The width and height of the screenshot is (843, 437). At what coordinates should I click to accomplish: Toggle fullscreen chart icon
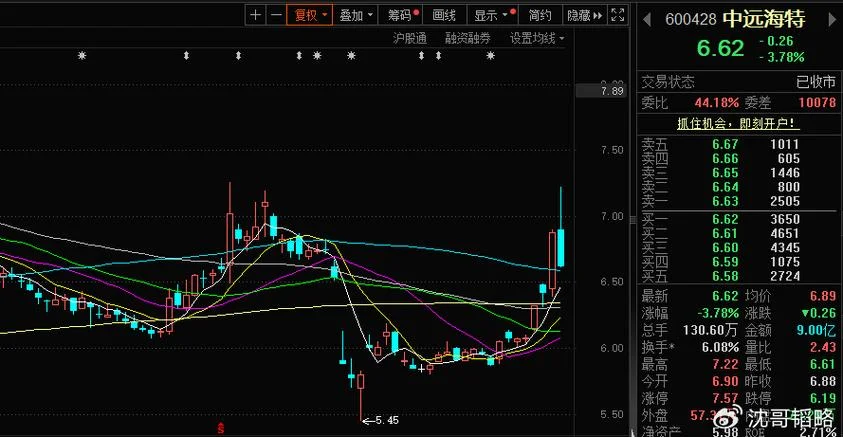point(618,15)
